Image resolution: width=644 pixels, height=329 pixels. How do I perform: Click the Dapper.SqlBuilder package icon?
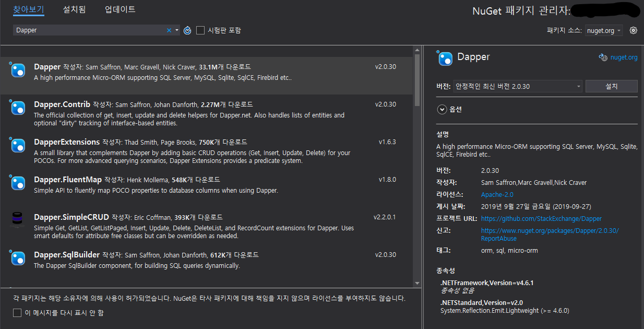point(18,258)
